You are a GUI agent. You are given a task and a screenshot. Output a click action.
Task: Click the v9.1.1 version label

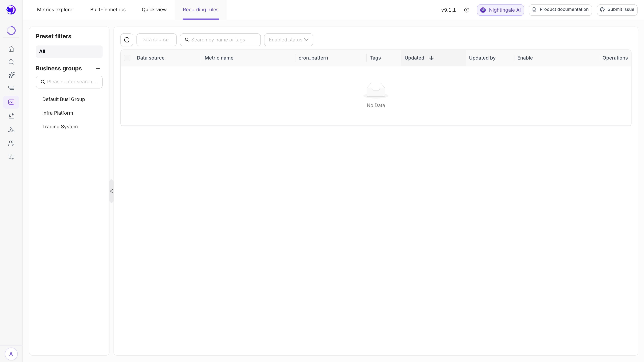tap(449, 10)
